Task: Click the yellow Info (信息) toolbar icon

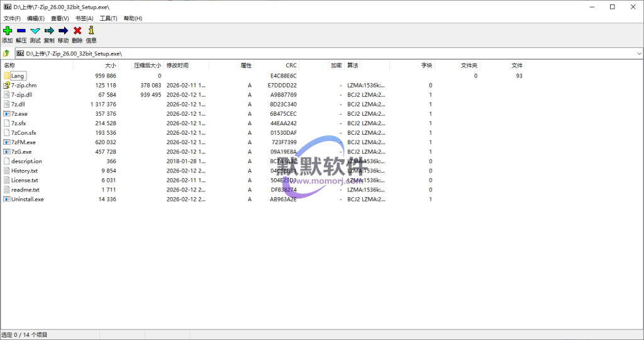Action: pyautogui.click(x=91, y=31)
